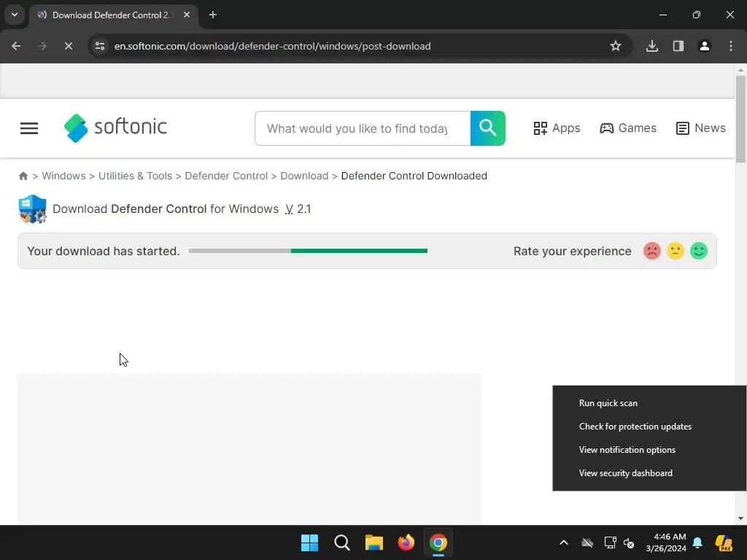Open Windows breadcrumb link

(64, 176)
